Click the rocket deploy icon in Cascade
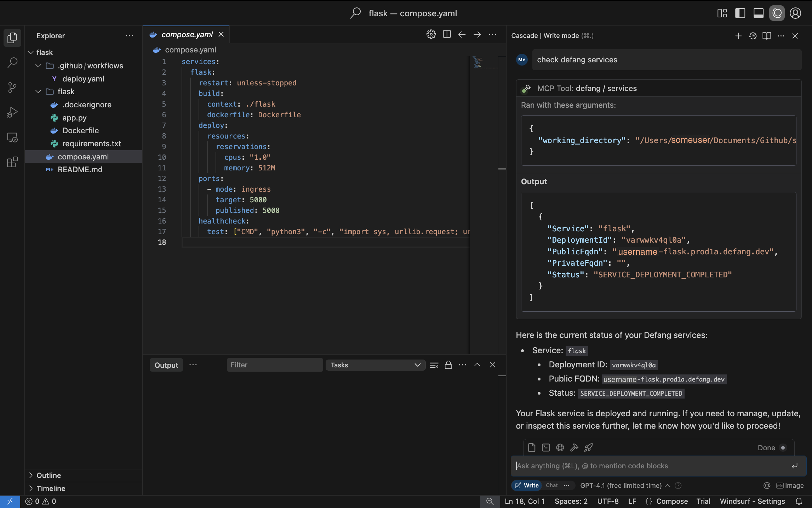812x508 pixels. tap(588, 447)
